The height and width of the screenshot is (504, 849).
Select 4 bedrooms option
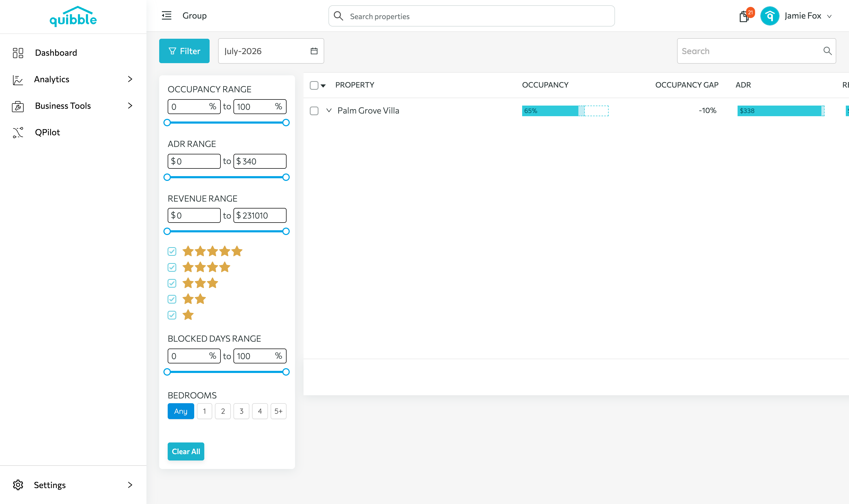click(x=260, y=411)
